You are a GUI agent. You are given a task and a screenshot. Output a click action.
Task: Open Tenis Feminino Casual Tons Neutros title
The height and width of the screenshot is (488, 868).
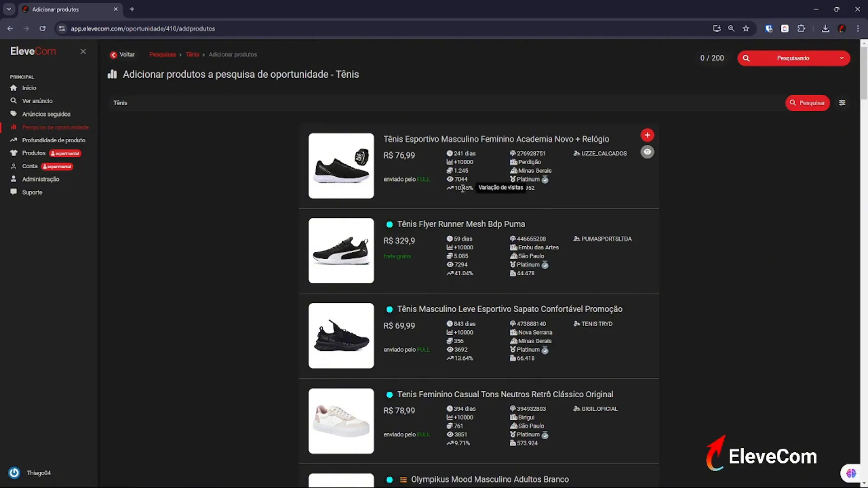click(x=505, y=394)
